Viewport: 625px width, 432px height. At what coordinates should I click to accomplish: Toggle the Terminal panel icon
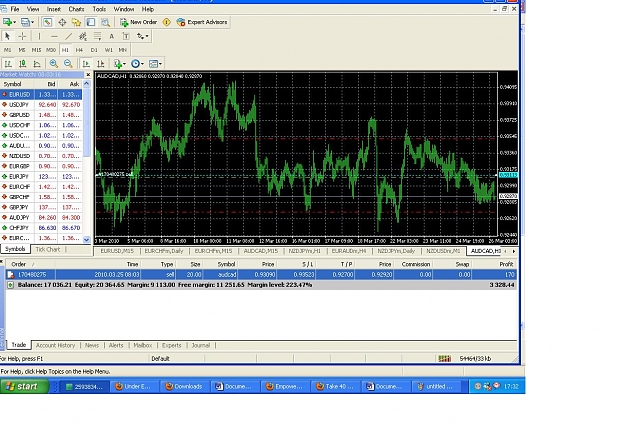coord(91,22)
